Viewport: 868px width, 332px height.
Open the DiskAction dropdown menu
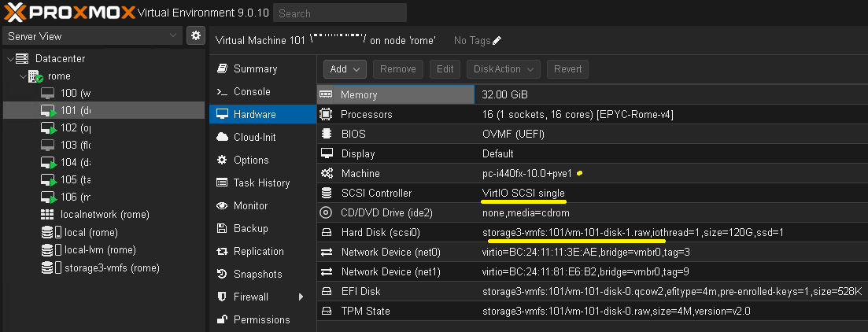505,69
